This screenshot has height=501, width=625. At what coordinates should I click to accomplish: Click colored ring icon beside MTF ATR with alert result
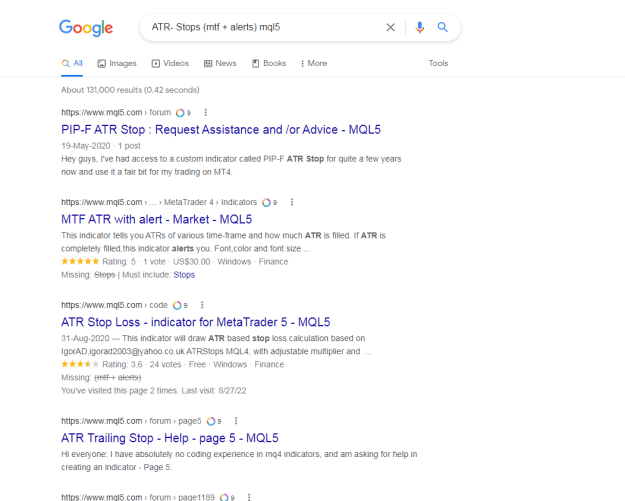(266, 202)
